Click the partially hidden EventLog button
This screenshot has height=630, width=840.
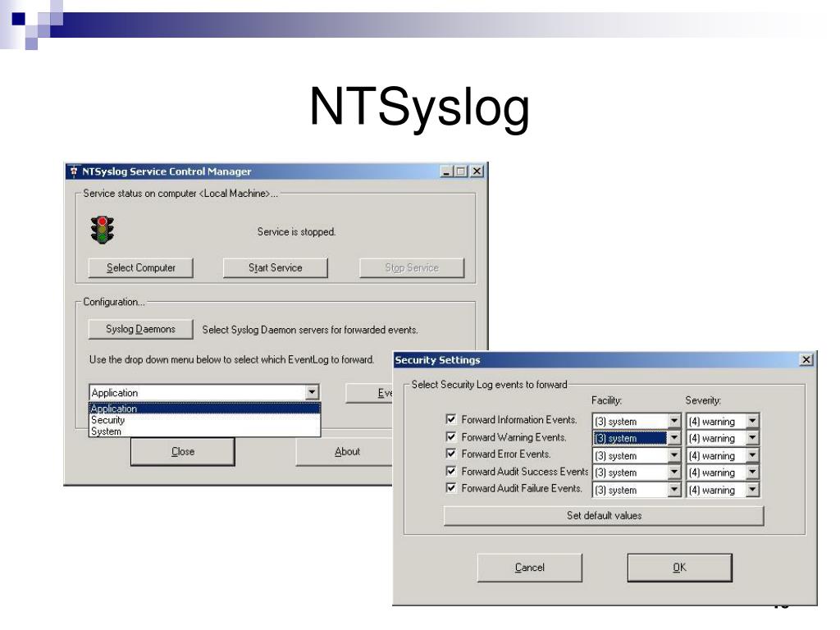370,393
